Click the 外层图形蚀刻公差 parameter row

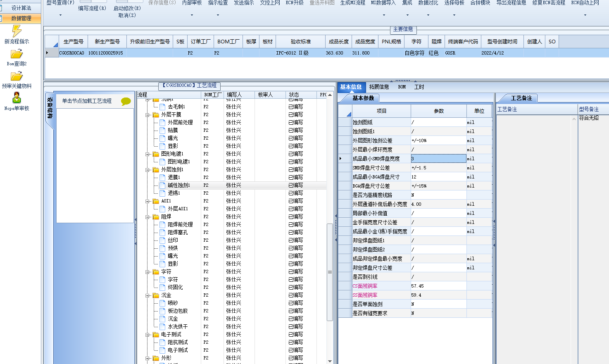click(415, 140)
